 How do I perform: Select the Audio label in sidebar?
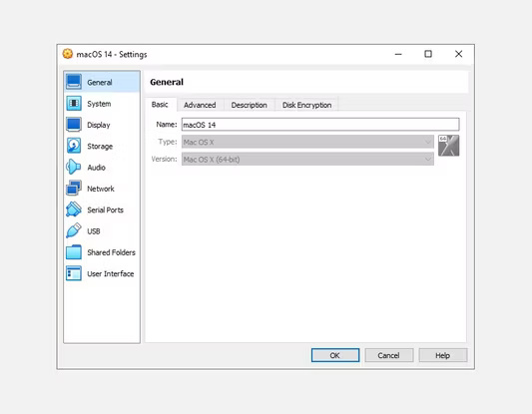coord(97,168)
